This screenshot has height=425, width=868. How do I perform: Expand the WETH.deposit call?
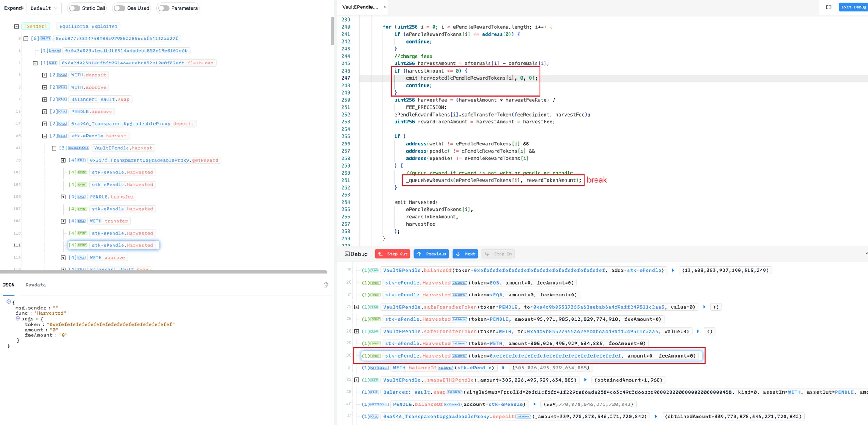[x=45, y=75]
